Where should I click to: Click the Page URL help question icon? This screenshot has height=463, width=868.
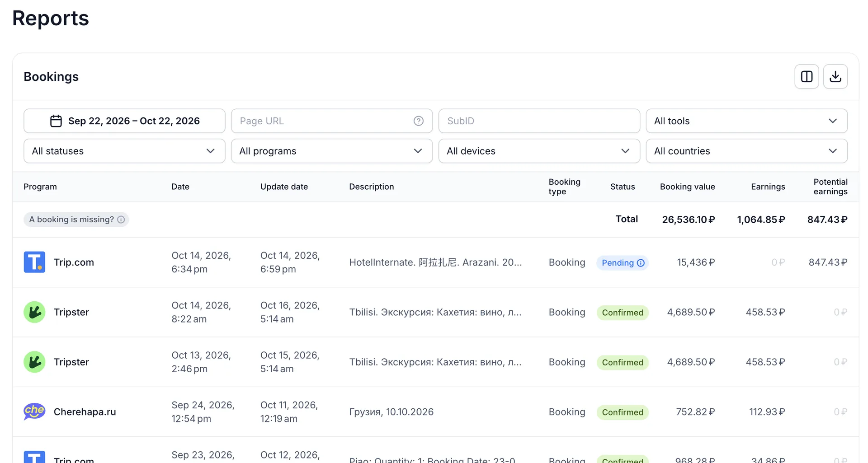(x=418, y=121)
